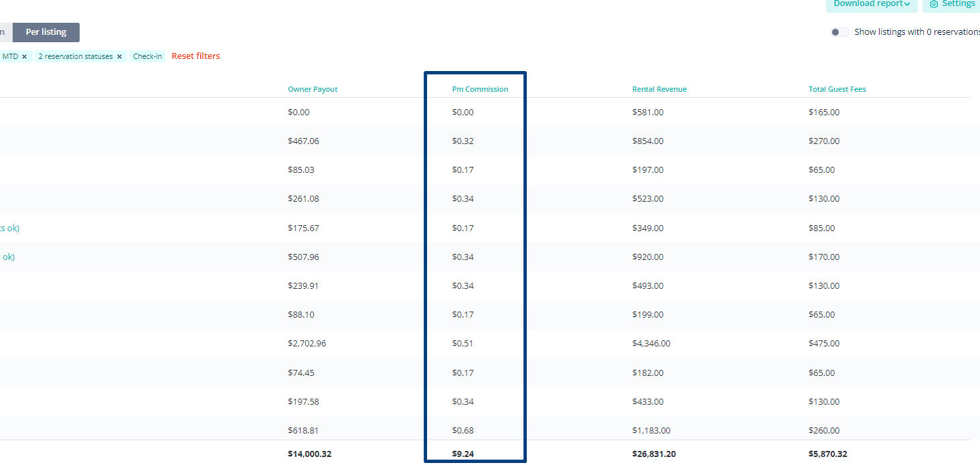Remove the 2 reservation statuses filter
Screen dimensions: 980x465
tap(119, 57)
